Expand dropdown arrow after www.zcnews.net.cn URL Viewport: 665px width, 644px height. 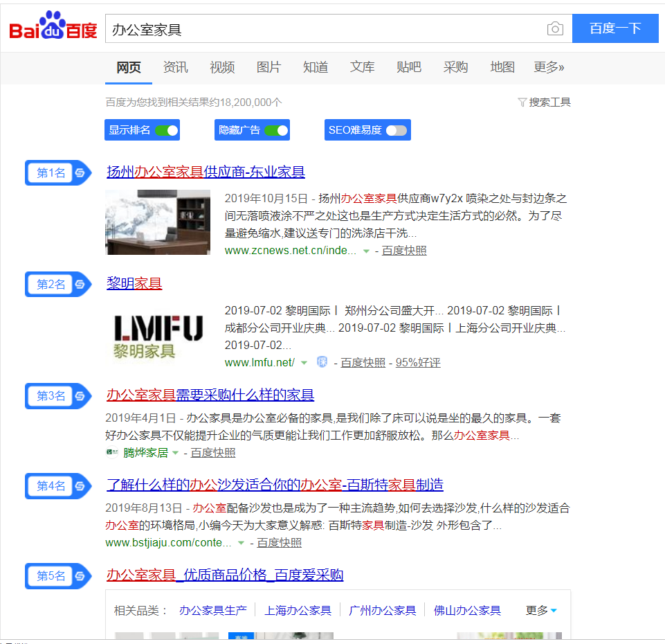tap(366, 251)
